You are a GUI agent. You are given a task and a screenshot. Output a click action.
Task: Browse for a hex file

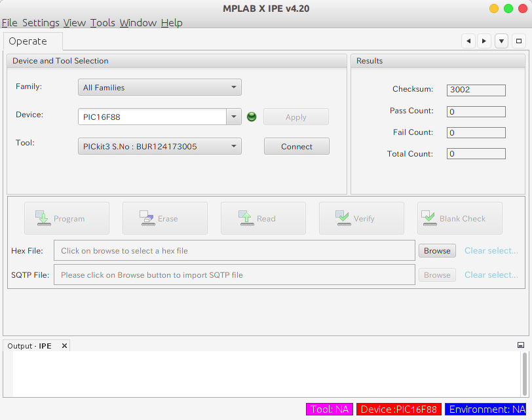(x=437, y=251)
